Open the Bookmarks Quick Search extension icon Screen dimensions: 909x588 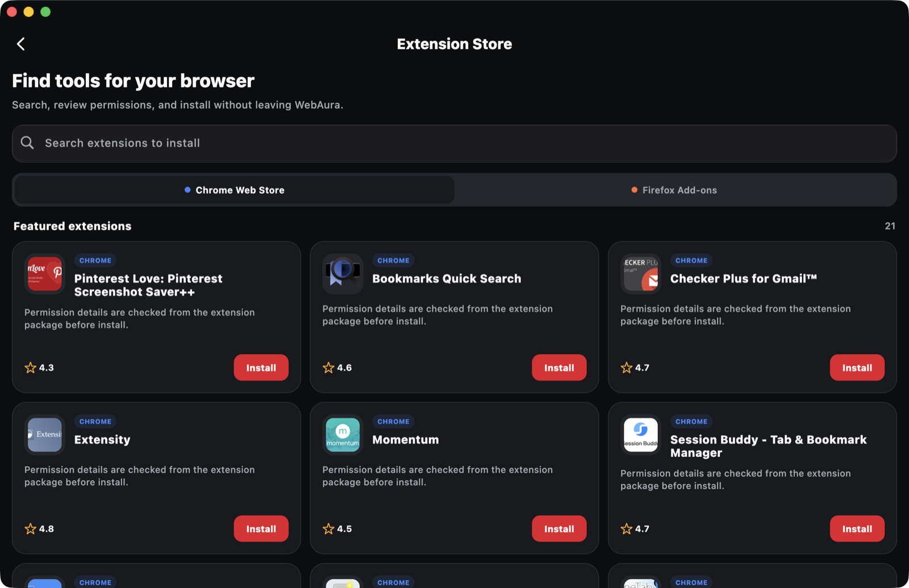(x=343, y=274)
